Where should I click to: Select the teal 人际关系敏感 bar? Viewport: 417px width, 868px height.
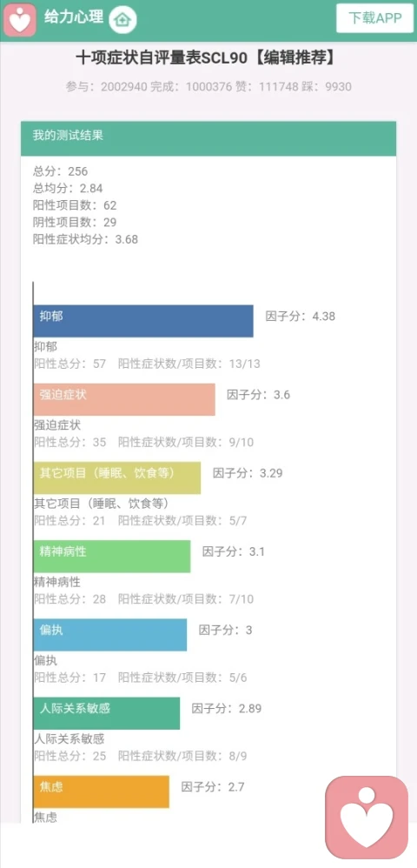[107, 713]
